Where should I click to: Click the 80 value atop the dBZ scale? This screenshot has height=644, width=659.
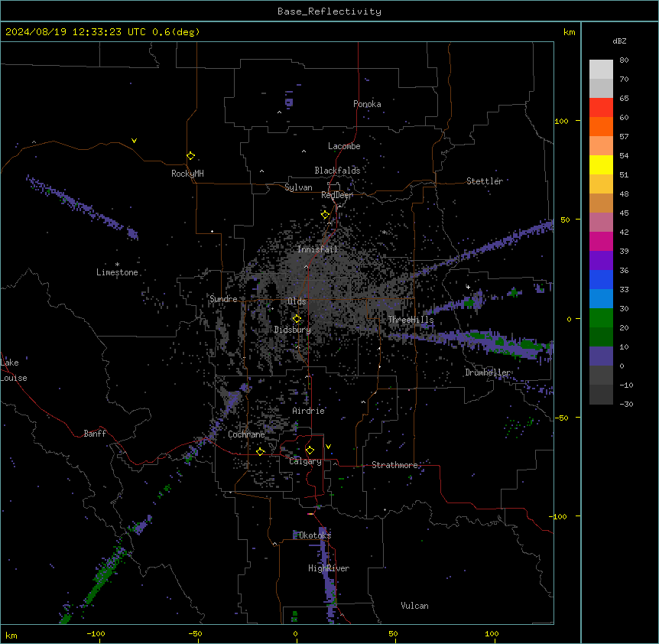pyautogui.click(x=624, y=60)
